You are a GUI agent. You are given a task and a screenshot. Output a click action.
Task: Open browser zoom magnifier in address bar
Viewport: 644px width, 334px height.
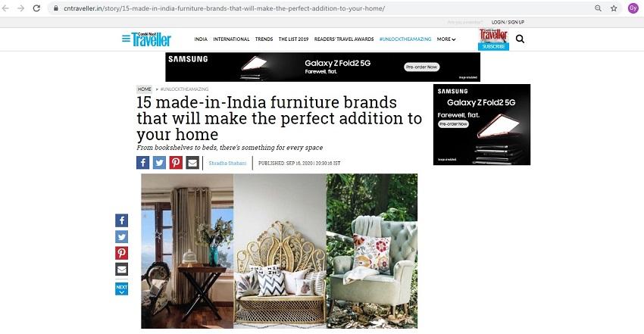598,8
